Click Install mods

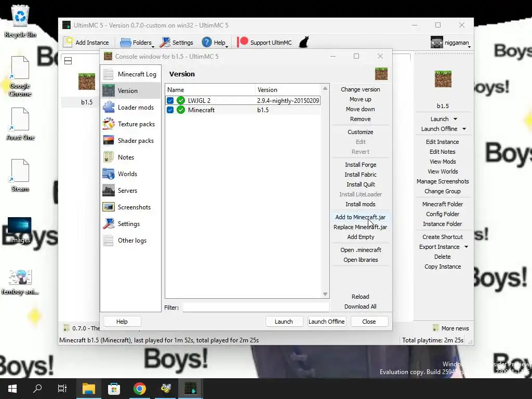pos(361,204)
